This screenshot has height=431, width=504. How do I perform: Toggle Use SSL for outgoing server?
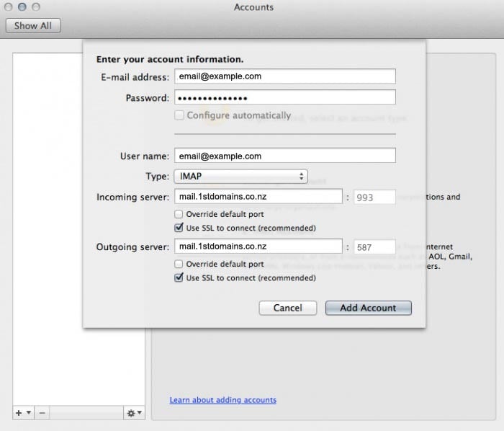[x=179, y=277]
